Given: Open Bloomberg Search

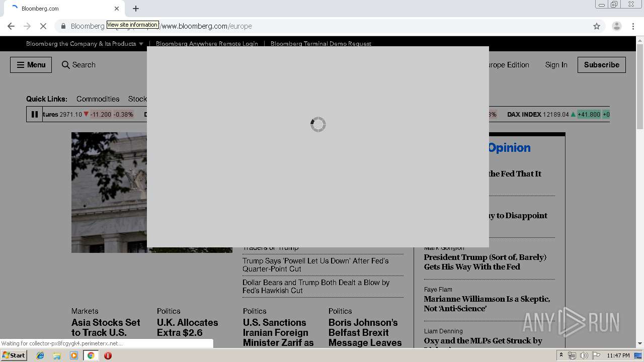Looking at the screenshot, I should pyautogui.click(x=78, y=65).
